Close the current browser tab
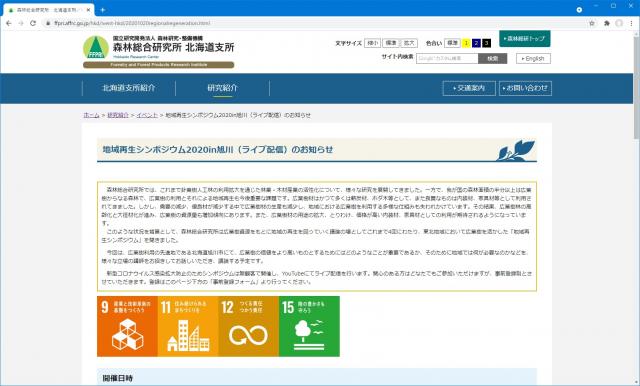 (89, 10)
